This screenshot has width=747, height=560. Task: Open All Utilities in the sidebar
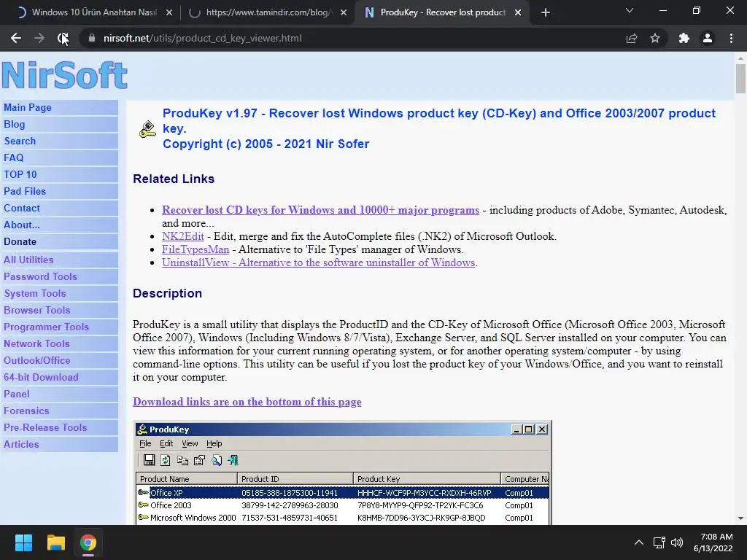pos(60,260)
